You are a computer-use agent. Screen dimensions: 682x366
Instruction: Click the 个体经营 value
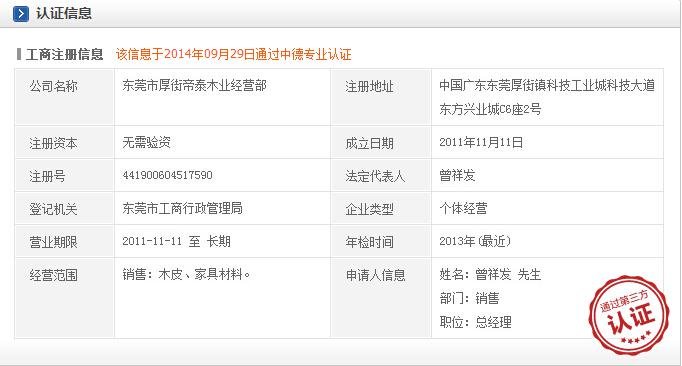pos(463,208)
